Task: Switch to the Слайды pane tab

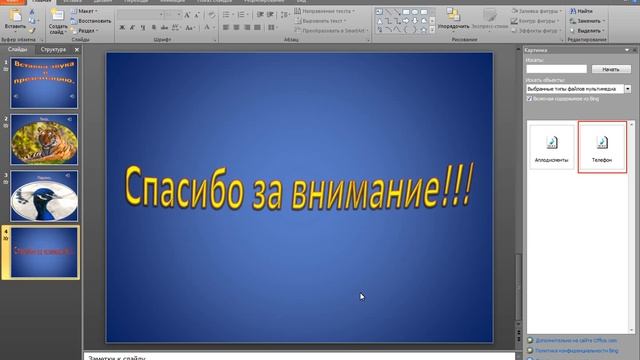Action: [18, 49]
